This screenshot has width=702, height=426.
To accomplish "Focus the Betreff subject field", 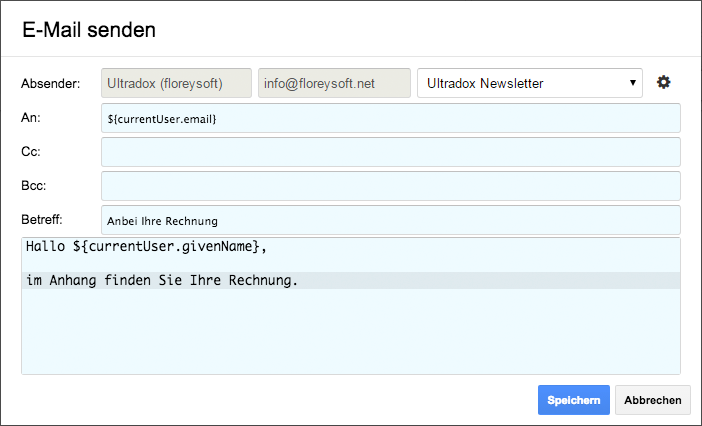I will point(391,220).
